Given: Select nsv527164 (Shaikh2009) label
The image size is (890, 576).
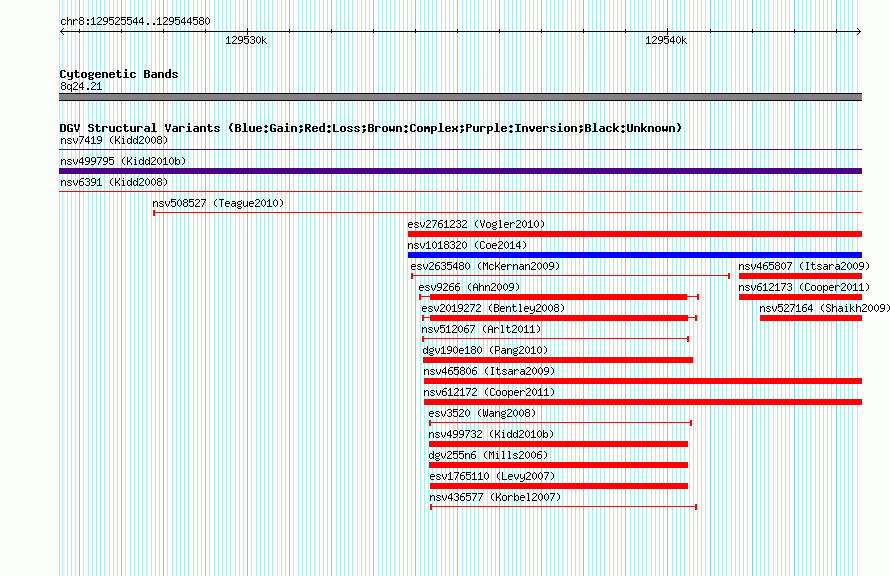Looking at the screenshot, I should point(825,308).
